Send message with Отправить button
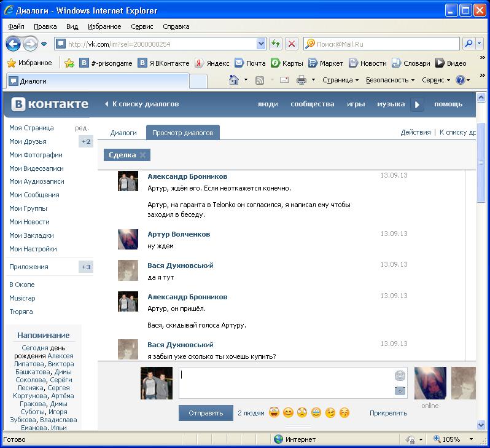This screenshot has height=448, width=490. [206, 413]
